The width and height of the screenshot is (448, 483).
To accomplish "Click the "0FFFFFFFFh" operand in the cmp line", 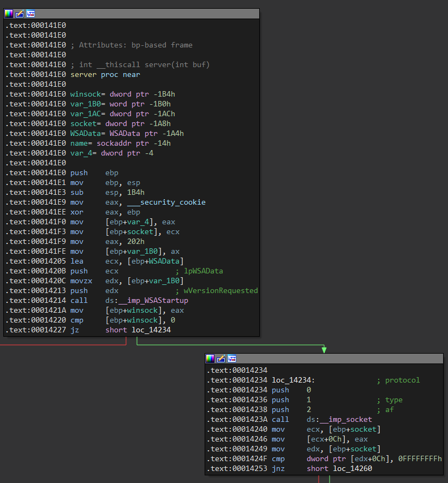I will pyautogui.click(x=420, y=459).
